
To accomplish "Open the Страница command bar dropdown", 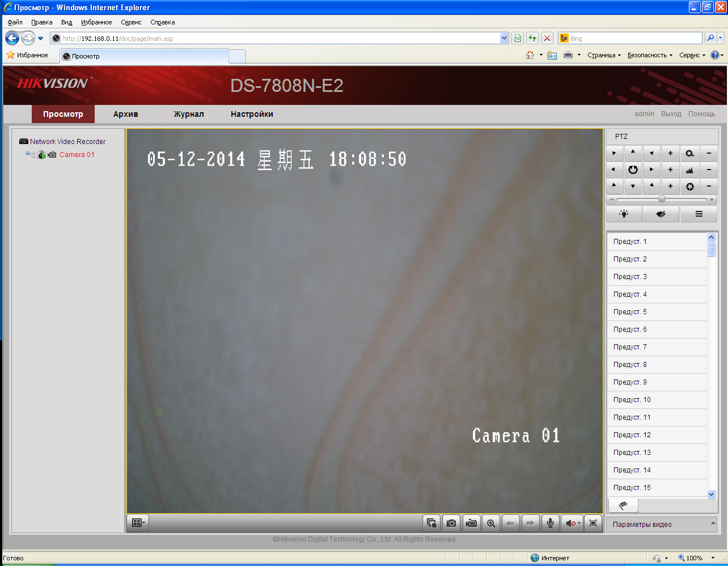I will (604, 55).
